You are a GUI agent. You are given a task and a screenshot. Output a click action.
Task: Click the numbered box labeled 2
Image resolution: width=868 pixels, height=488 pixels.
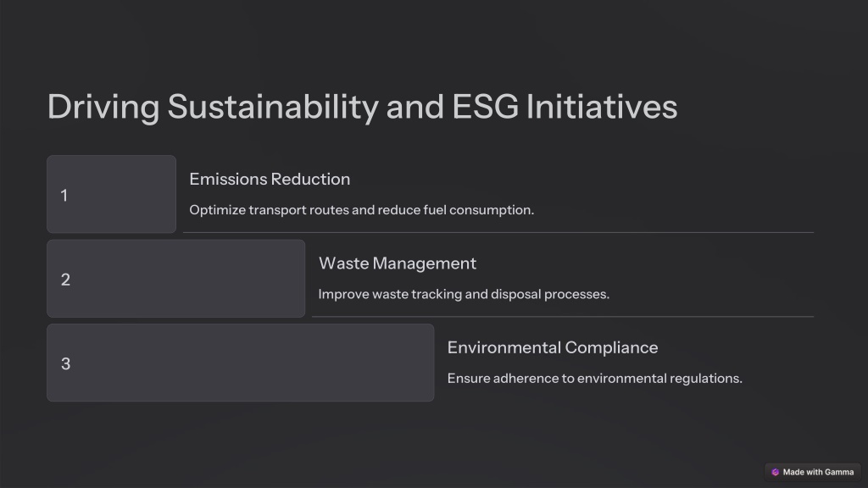coord(176,278)
